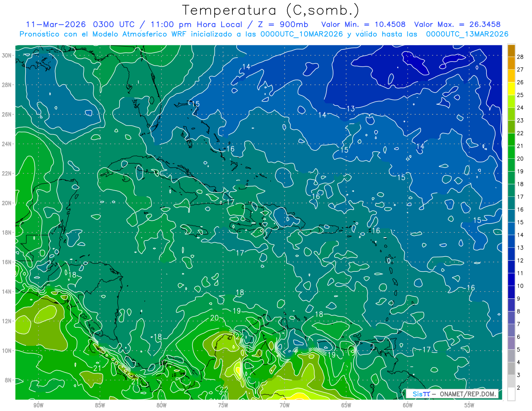Click the 10N latitude axis label

pos(7,350)
